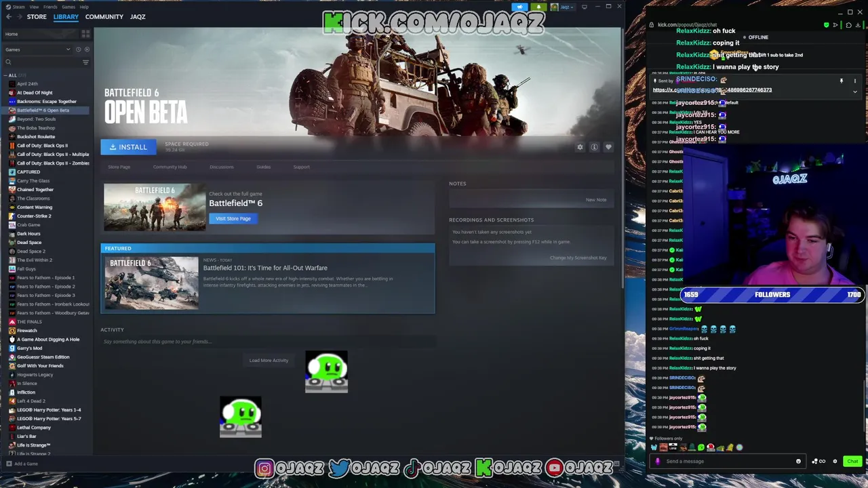The image size is (868, 488).
Task: Open the JAQZ profile tab
Action: [x=138, y=17]
